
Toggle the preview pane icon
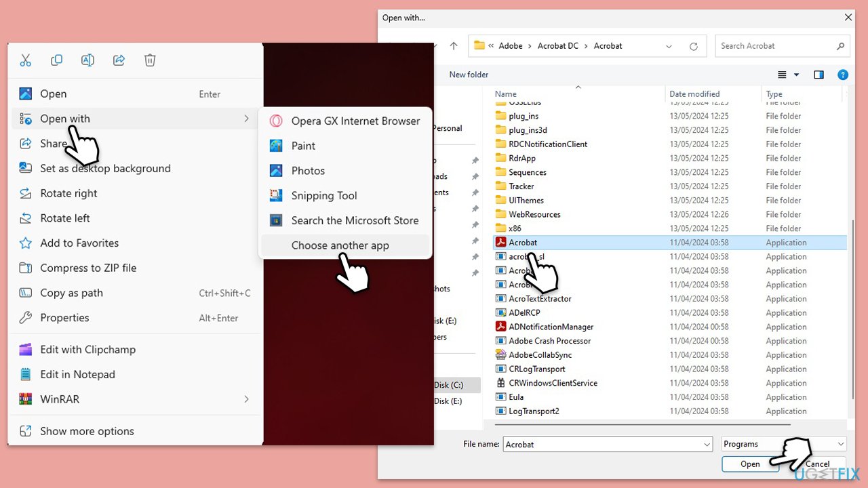pyautogui.click(x=819, y=75)
